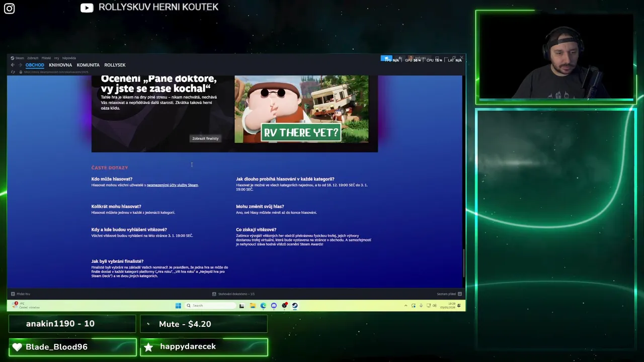Image resolution: width=644 pixels, height=362 pixels.
Task: Go forward with Steam's forward arrow
Action: [x=20, y=65]
